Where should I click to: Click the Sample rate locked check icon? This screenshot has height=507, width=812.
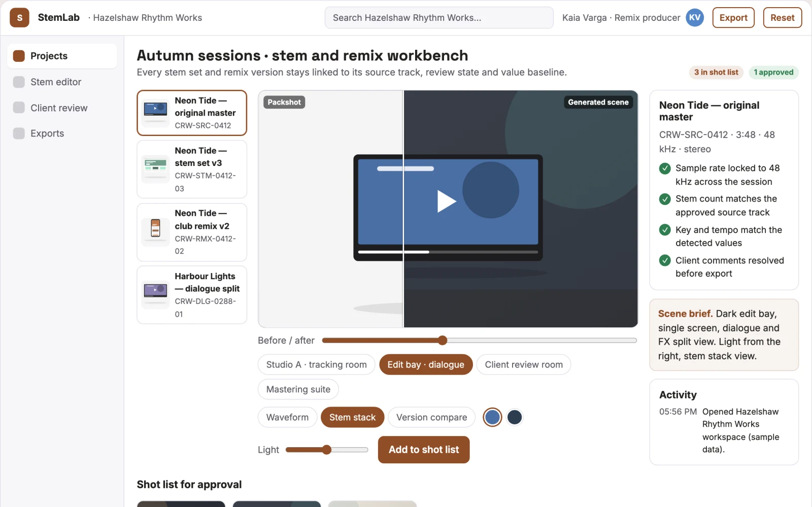click(x=665, y=168)
